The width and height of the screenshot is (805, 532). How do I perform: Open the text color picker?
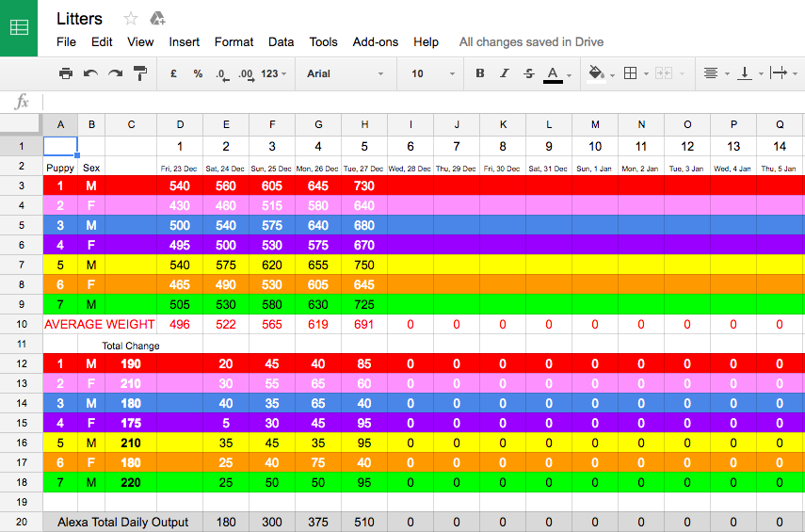555,73
